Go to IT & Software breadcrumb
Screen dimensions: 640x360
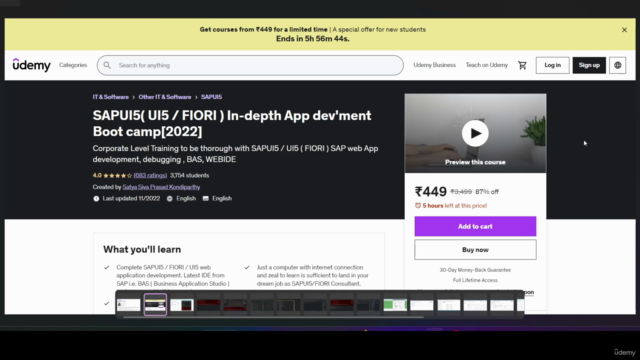pyautogui.click(x=111, y=97)
